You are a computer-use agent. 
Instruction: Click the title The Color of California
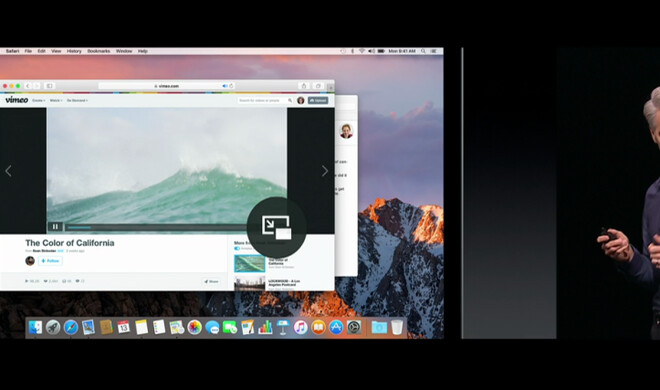pyautogui.click(x=69, y=243)
